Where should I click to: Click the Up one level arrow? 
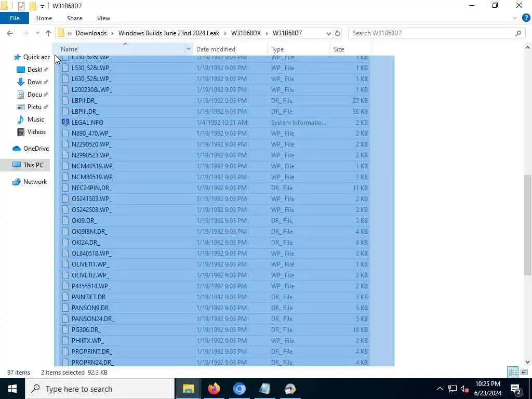(x=48, y=33)
